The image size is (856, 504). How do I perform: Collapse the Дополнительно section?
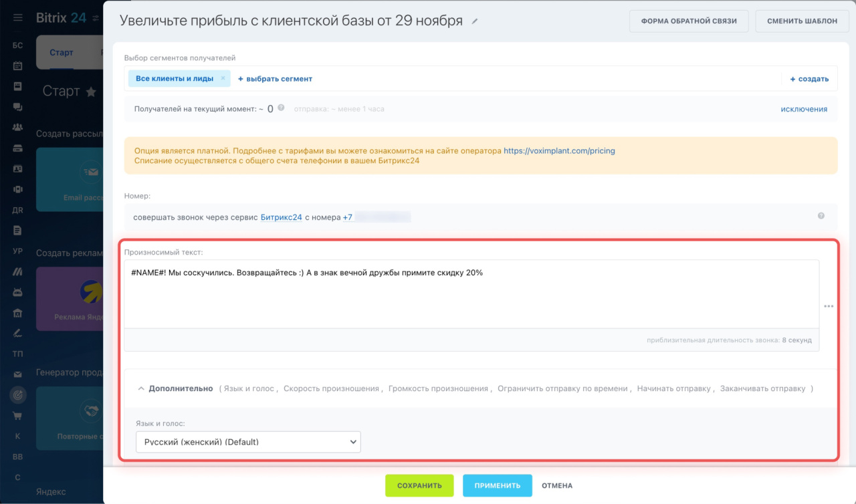click(x=142, y=388)
